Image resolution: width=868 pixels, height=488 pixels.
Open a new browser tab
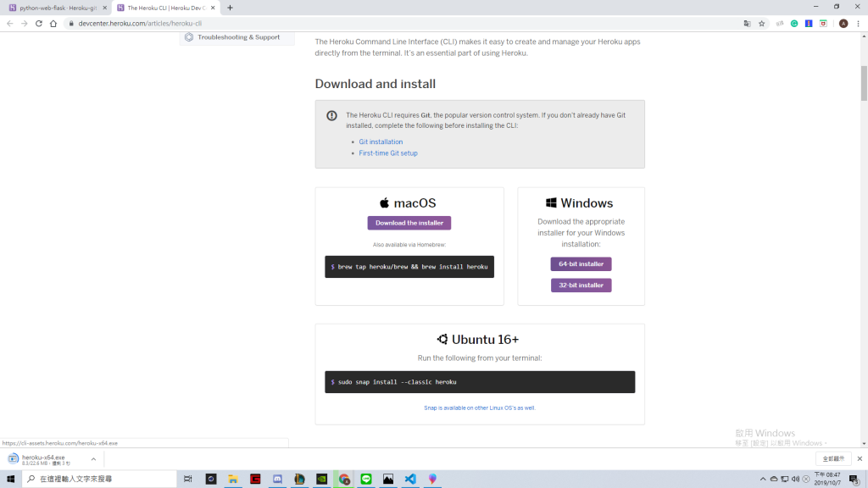pos(230,8)
